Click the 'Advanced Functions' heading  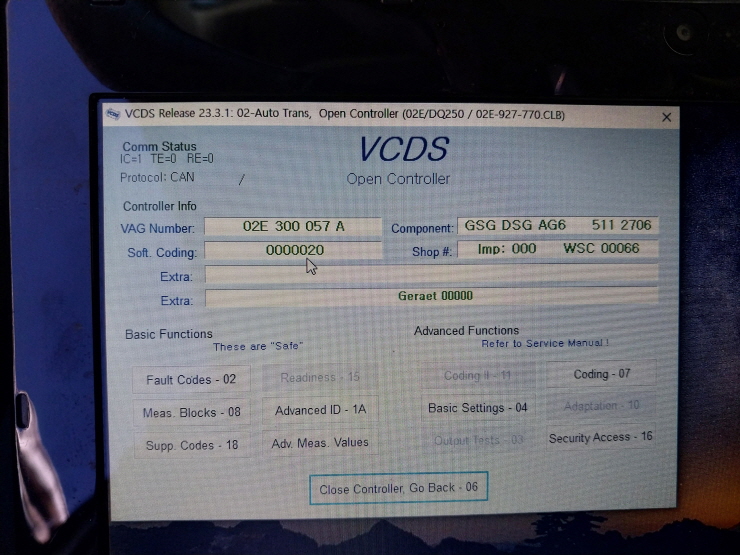(x=466, y=331)
